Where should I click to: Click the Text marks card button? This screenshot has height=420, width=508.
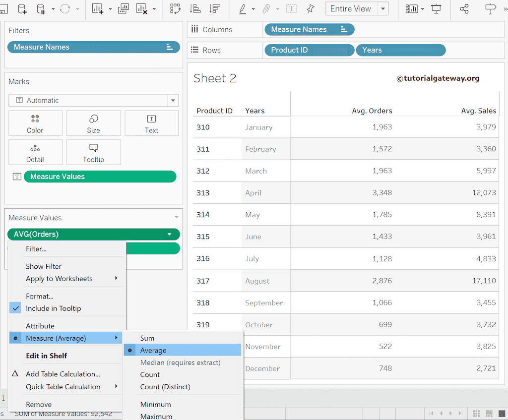(151, 124)
